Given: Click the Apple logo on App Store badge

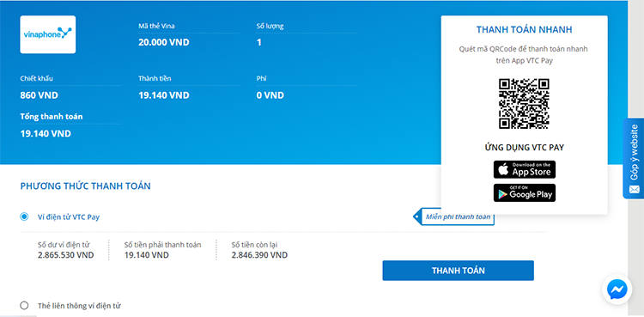Looking at the screenshot, I should click(503, 169).
